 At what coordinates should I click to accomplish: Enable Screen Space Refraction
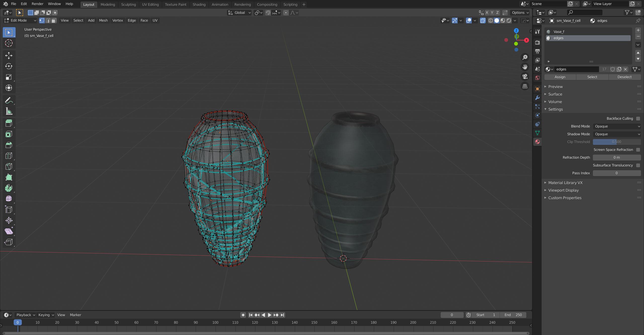click(x=638, y=150)
